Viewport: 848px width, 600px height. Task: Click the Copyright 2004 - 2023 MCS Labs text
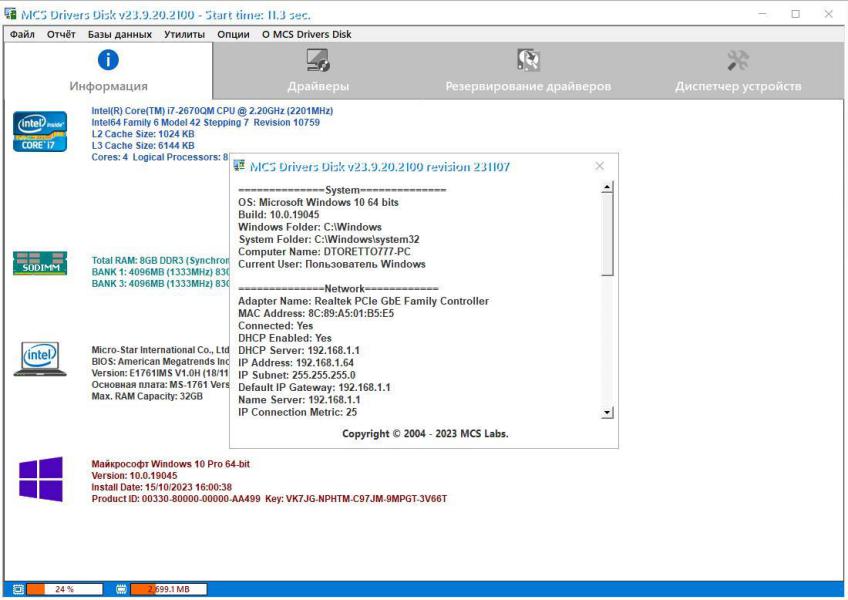tap(425, 434)
